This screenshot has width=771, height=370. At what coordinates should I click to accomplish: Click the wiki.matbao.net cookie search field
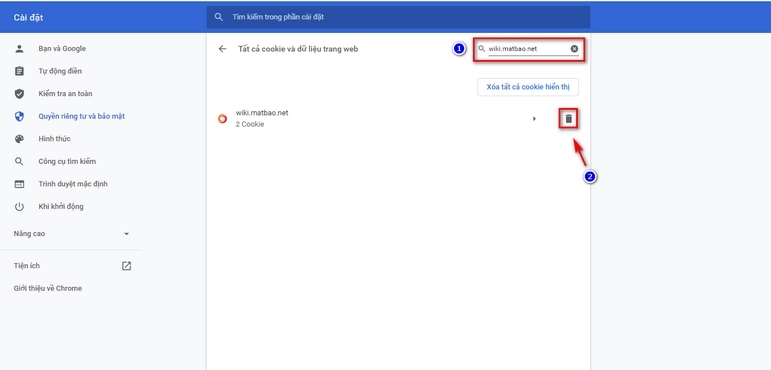[529, 49]
